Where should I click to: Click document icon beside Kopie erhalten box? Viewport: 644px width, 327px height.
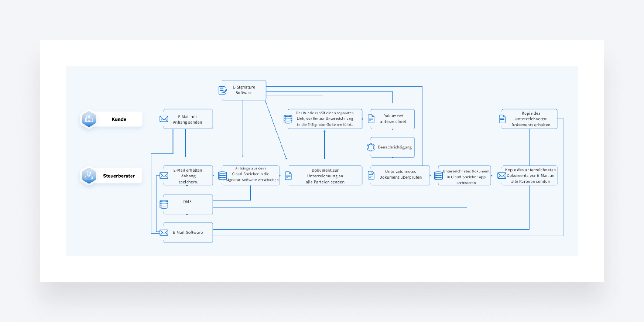502,119
